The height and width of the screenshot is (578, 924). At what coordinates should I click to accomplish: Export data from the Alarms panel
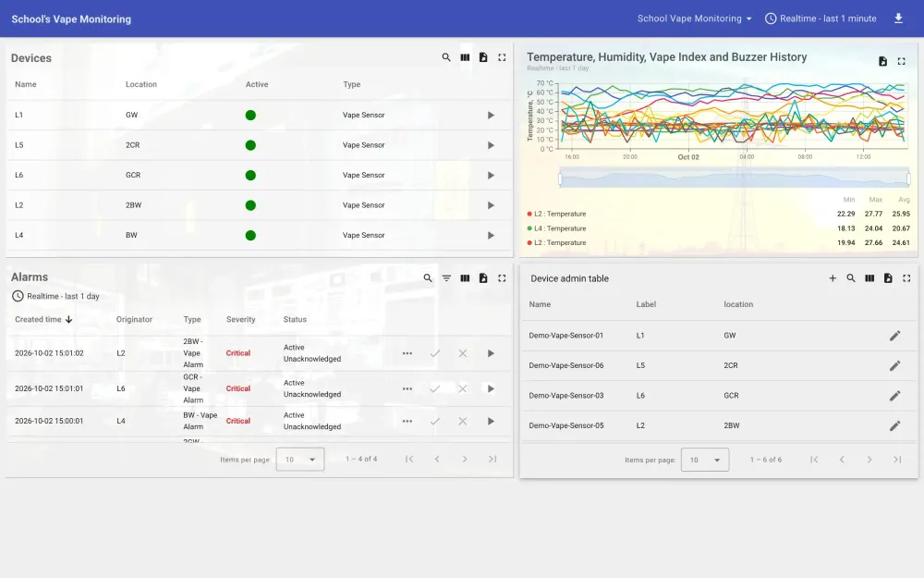[483, 277]
